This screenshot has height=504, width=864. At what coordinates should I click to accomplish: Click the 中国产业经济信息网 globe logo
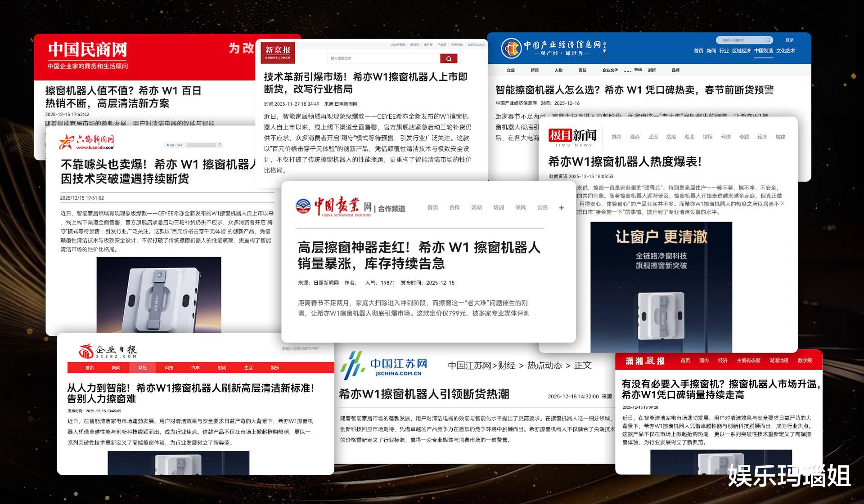tap(511, 48)
